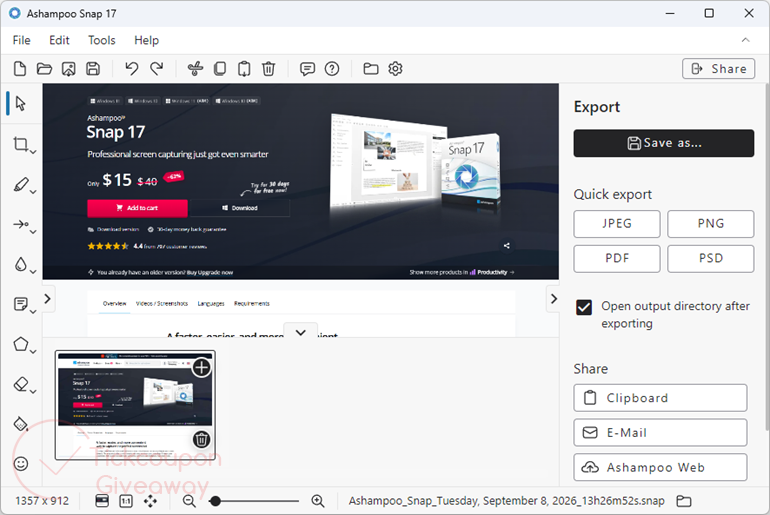Viewport: 770px width, 515px height.
Task: Quick export as JPEG
Action: pyautogui.click(x=617, y=224)
